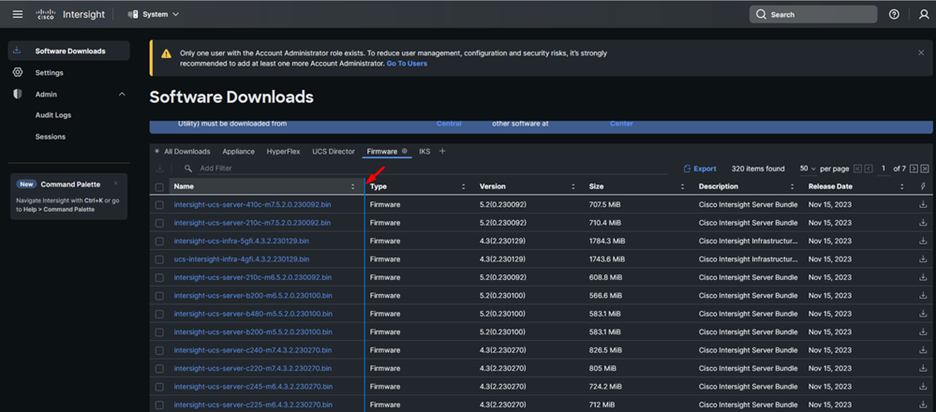Check the box for intersight-ucs-server-410c-m7.5.2.0.230092.bin
This screenshot has width=936, height=412.
pyautogui.click(x=159, y=205)
